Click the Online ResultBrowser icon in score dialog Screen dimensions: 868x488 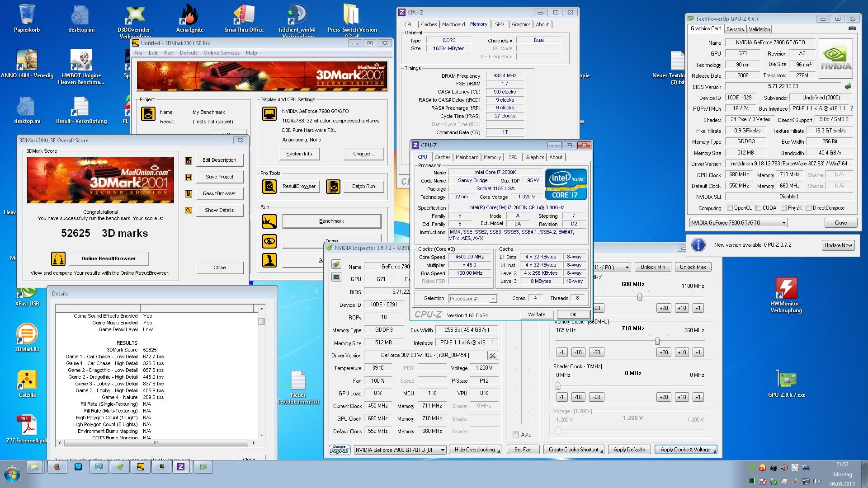pos(58,258)
